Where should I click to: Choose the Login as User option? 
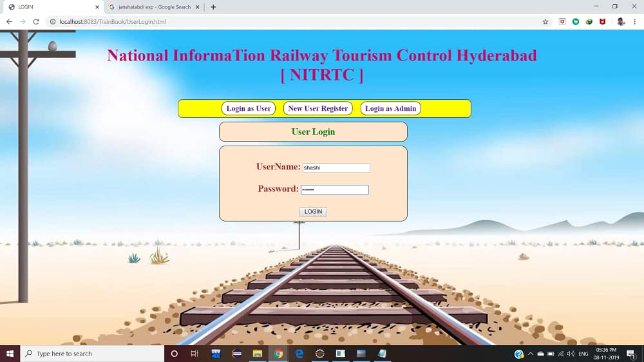249,108
